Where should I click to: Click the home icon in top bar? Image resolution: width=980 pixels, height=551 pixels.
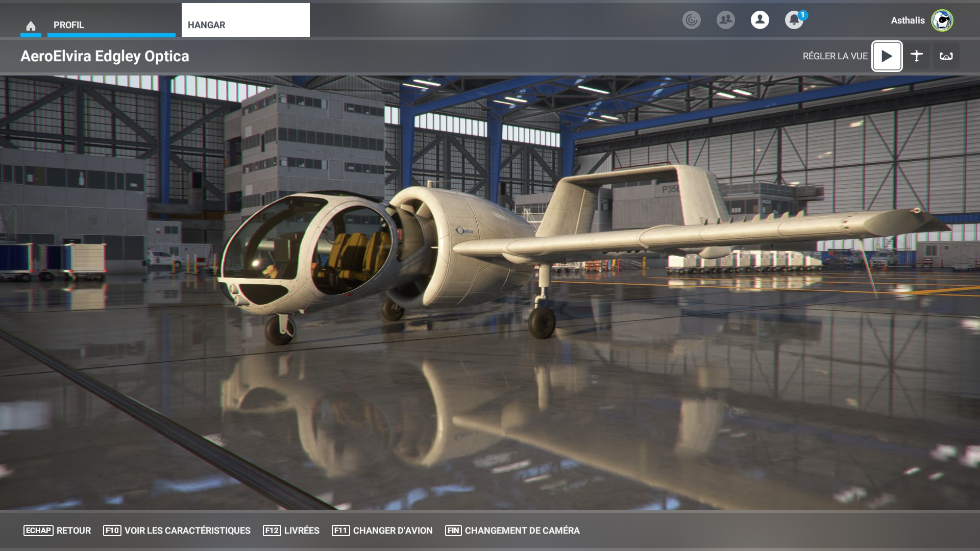pos(31,26)
